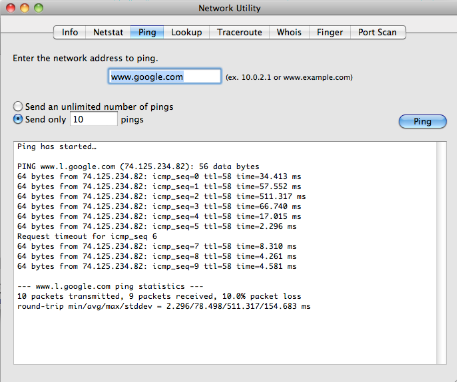This screenshot has height=382, width=457.
Task: Close the Network Utility window
Action: pyautogui.click(x=11, y=8)
